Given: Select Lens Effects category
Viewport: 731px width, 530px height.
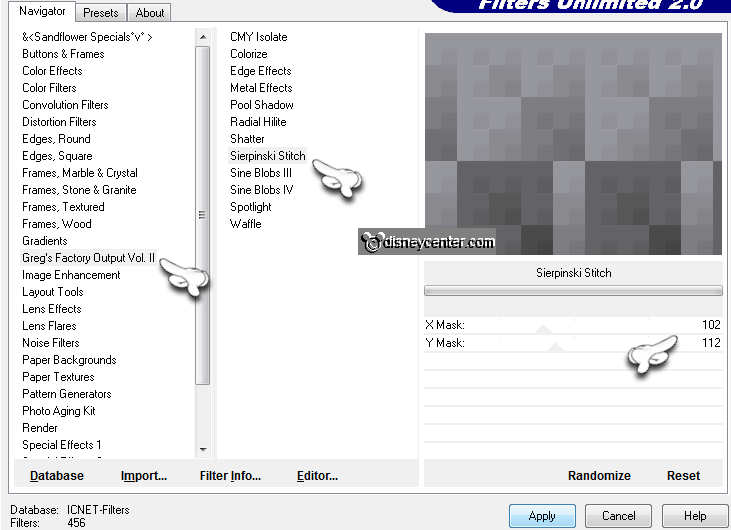Looking at the screenshot, I should 52,309.
